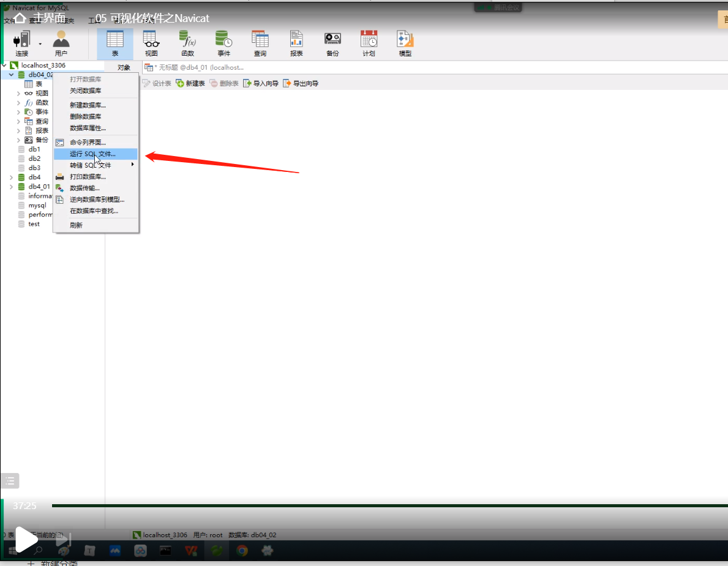The image size is (728, 566).
Task: Click the 导入向导 button
Action: (x=261, y=83)
